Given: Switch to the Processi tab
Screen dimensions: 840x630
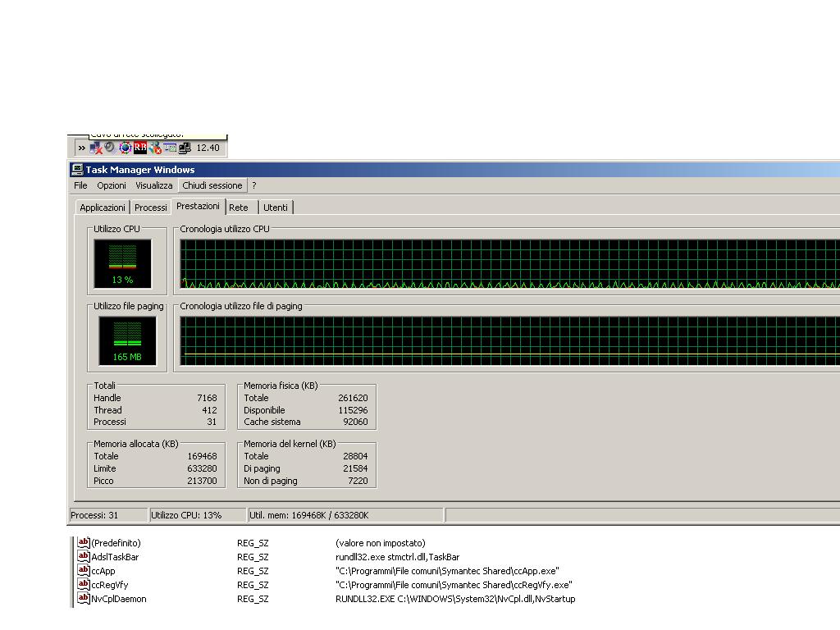Looking at the screenshot, I should [x=151, y=208].
